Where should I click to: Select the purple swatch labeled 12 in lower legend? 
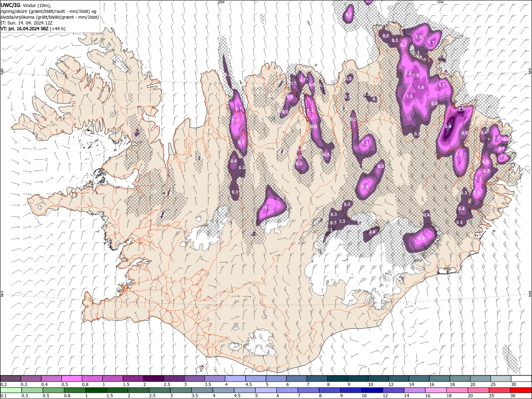393,390
